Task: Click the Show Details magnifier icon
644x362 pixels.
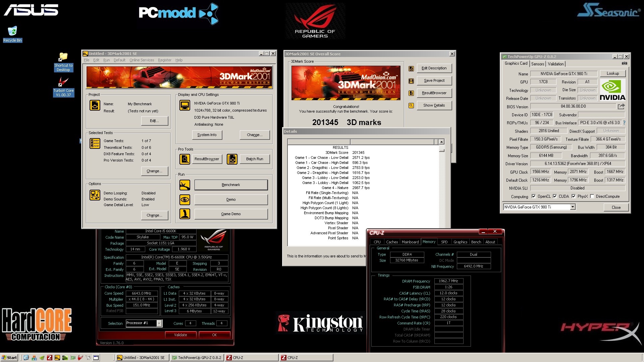Action: click(411, 106)
